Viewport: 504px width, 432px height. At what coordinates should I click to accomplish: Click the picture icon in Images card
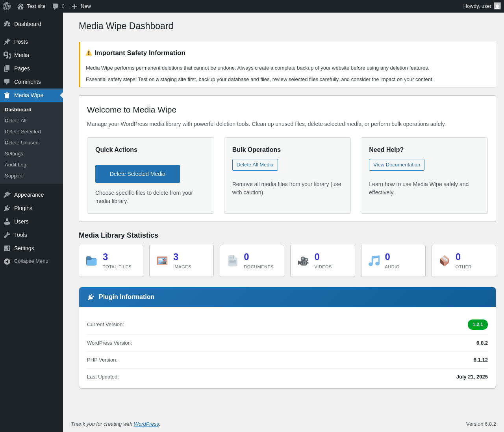pyautogui.click(x=162, y=261)
